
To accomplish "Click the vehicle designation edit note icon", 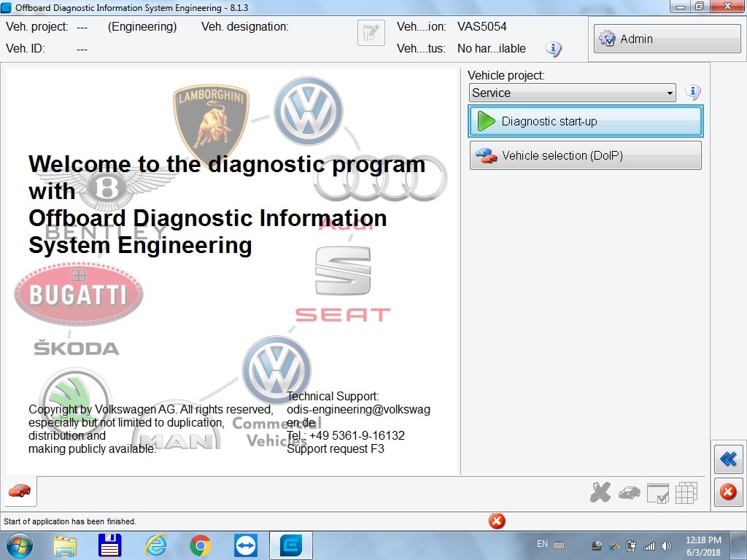I will pos(371,33).
